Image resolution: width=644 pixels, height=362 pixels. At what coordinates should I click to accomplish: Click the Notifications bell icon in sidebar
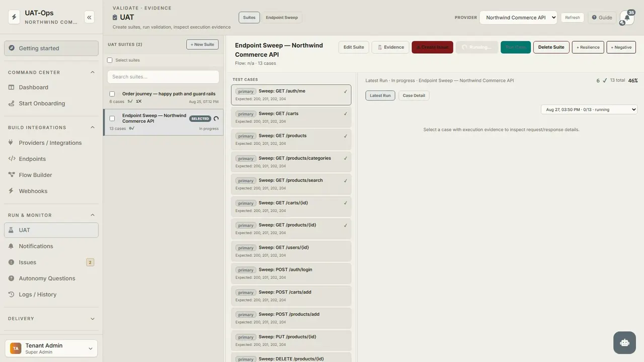[x=12, y=246]
